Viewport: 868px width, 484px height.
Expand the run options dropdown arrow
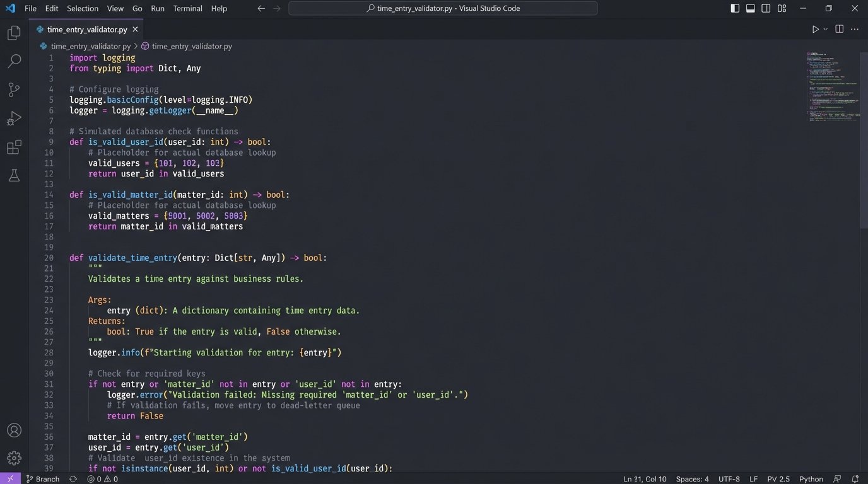(825, 29)
